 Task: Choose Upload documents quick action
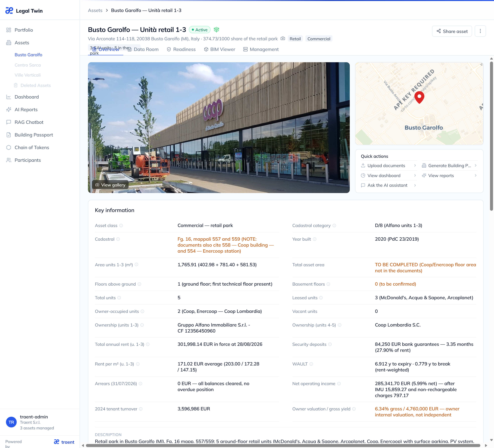point(389,165)
